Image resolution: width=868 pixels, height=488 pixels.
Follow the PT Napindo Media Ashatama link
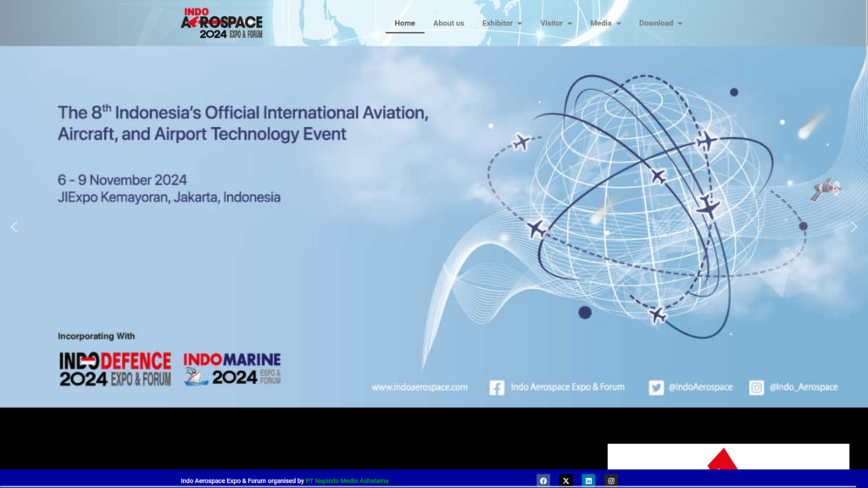(347, 481)
